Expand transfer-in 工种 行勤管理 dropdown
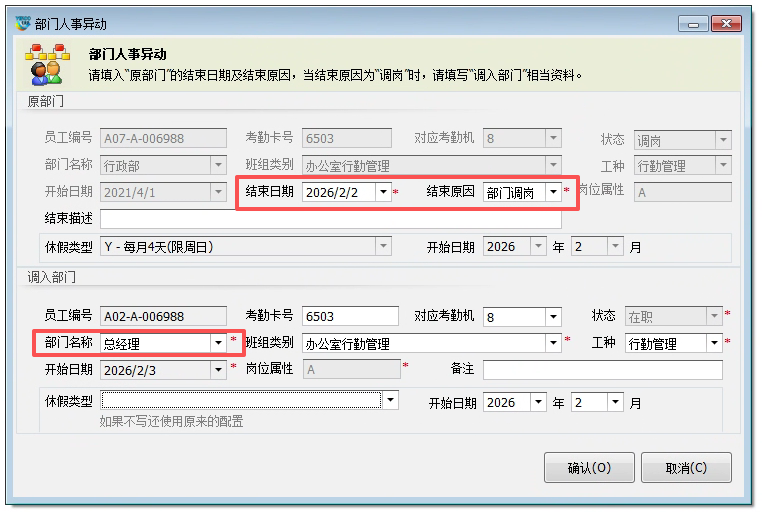 point(714,343)
